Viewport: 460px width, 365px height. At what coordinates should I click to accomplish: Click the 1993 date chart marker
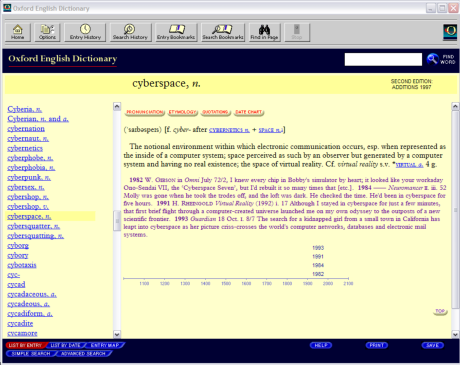tap(318, 248)
